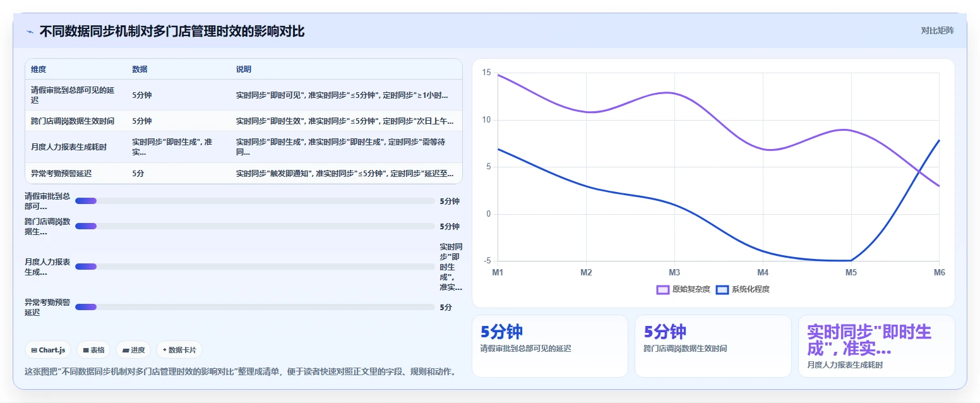Image resolution: width=980 pixels, height=403 pixels.
Task: Click the 维度 column header
Action: tap(39, 69)
